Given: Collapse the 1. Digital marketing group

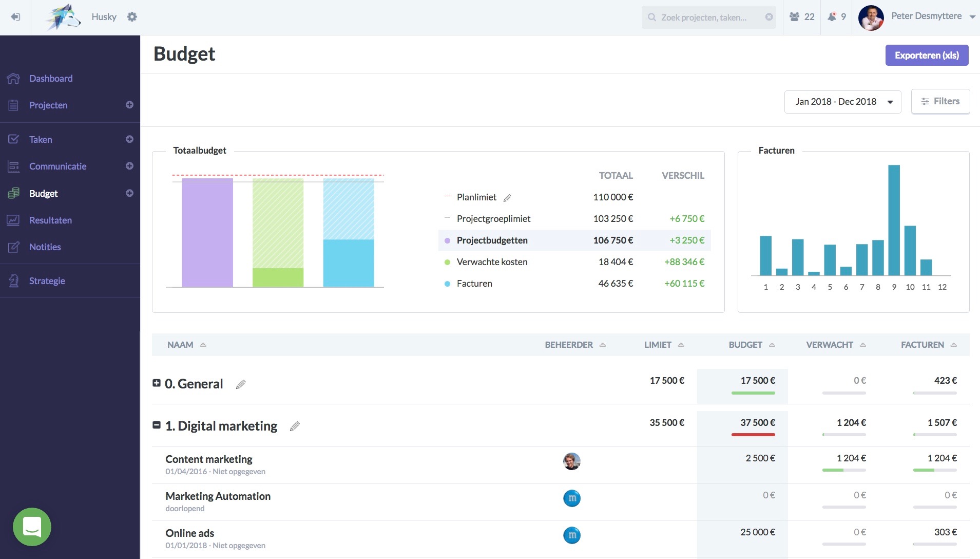Looking at the screenshot, I should pos(157,425).
